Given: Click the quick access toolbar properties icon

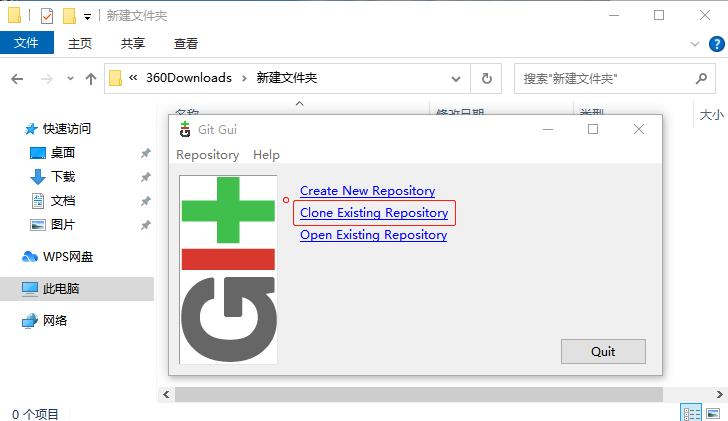Looking at the screenshot, I should 47,16.
